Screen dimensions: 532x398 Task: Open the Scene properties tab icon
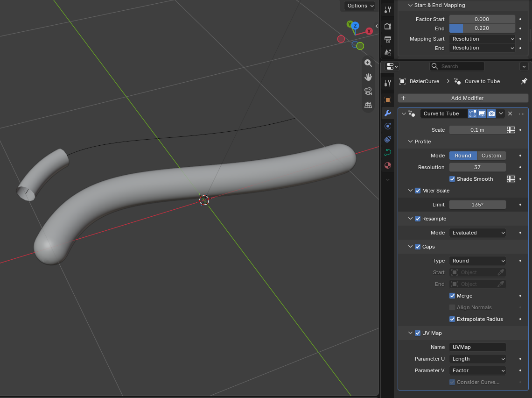point(388,53)
